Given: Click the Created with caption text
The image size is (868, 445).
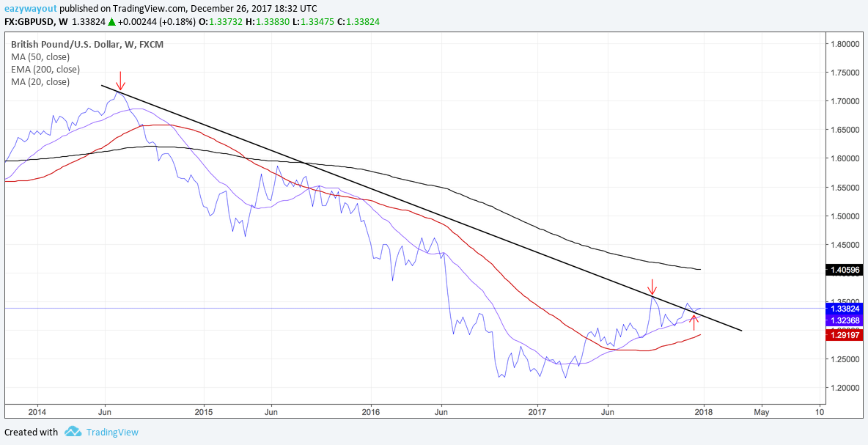Looking at the screenshot, I should point(31,433).
